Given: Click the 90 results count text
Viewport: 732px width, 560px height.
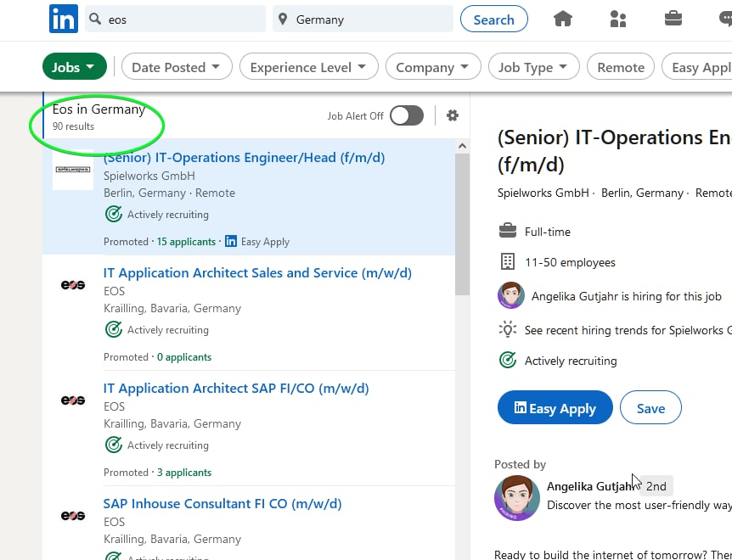Looking at the screenshot, I should [x=73, y=126].
